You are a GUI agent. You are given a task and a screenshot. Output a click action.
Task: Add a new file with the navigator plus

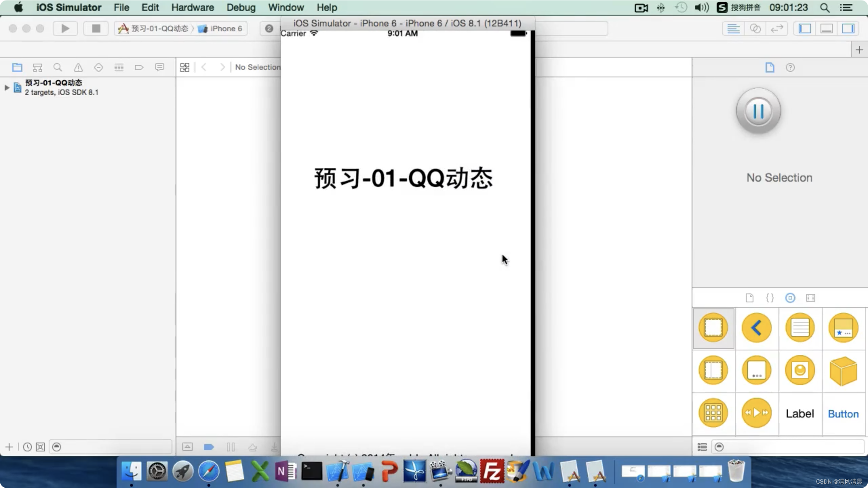tap(9, 447)
